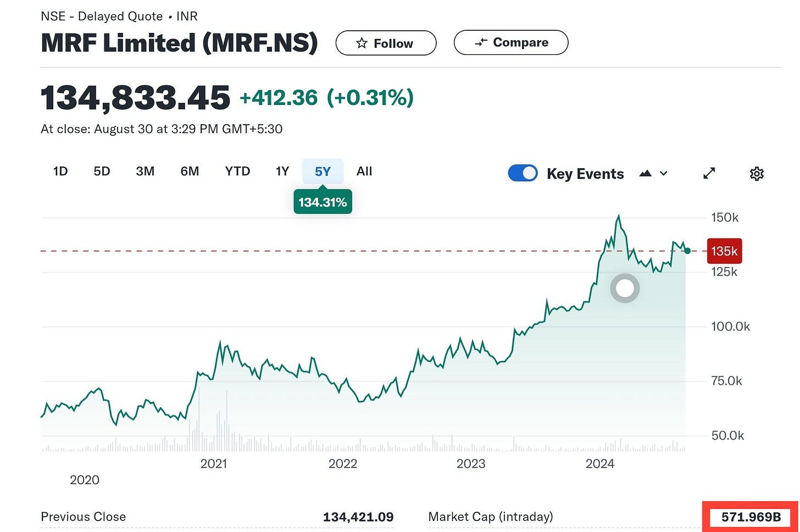The width and height of the screenshot is (800, 532).
Task: Choose the YTD range
Action: 237,171
